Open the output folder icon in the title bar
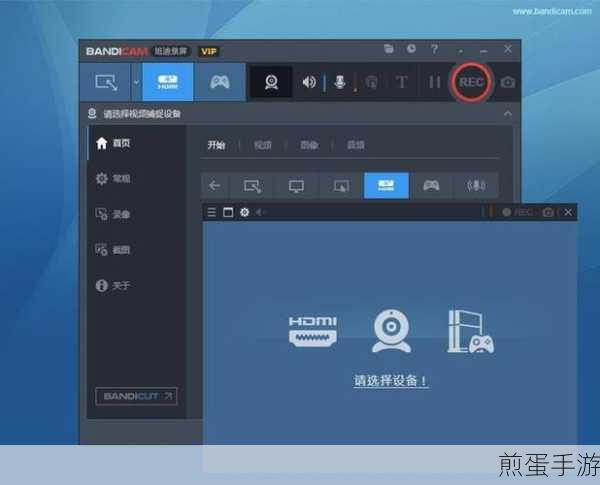 coord(389,49)
